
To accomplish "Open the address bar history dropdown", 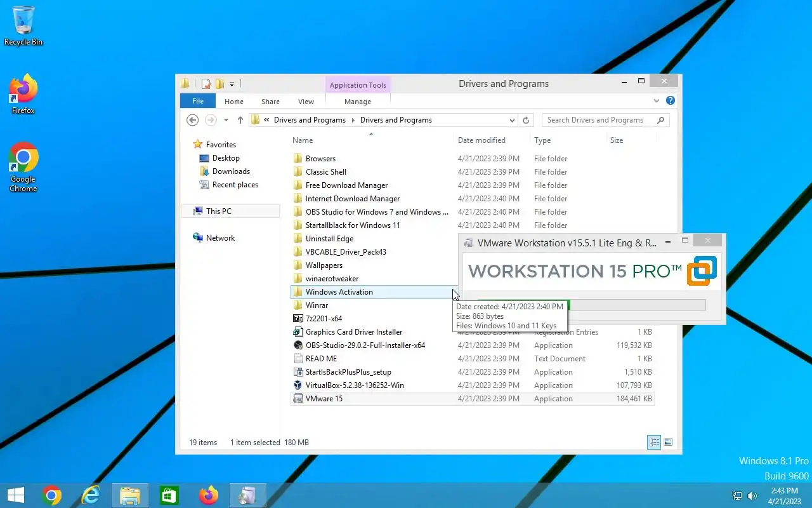I will 512,120.
